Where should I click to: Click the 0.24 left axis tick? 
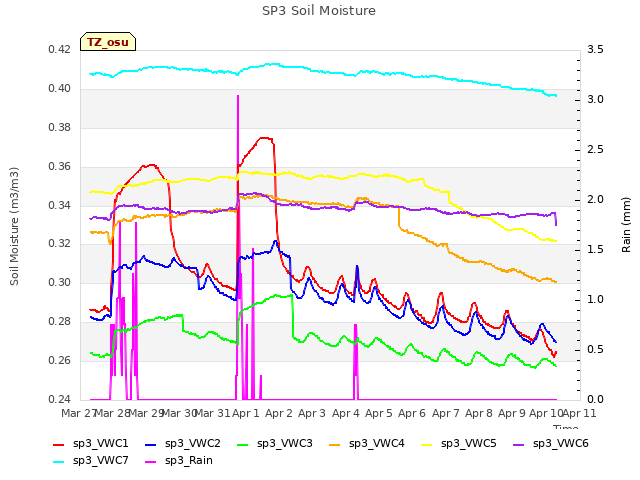60,399
